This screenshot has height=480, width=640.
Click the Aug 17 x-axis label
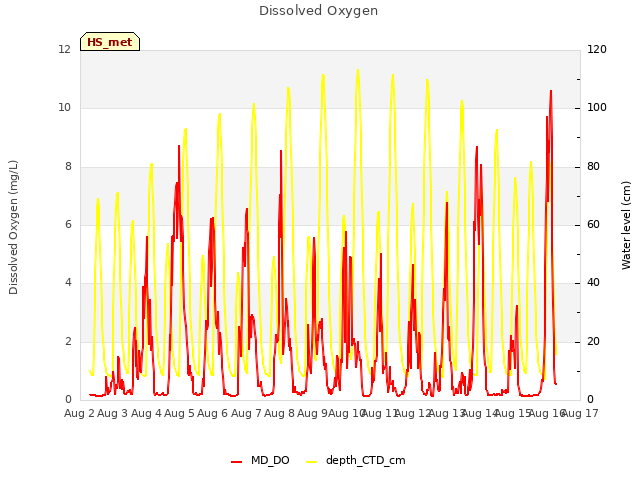coord(580,414)
